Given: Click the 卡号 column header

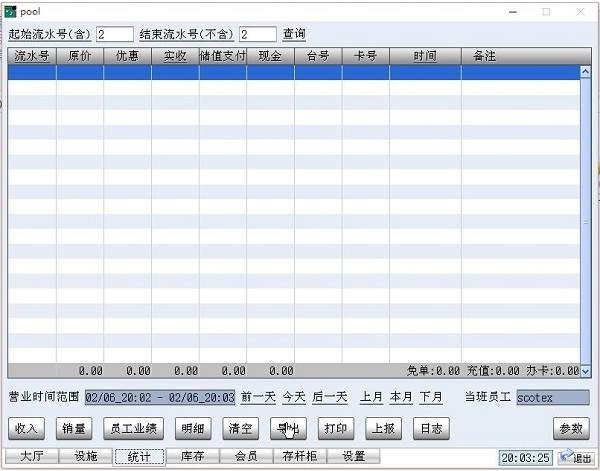Looking at the screenshot, I should (x=365, y=56).
